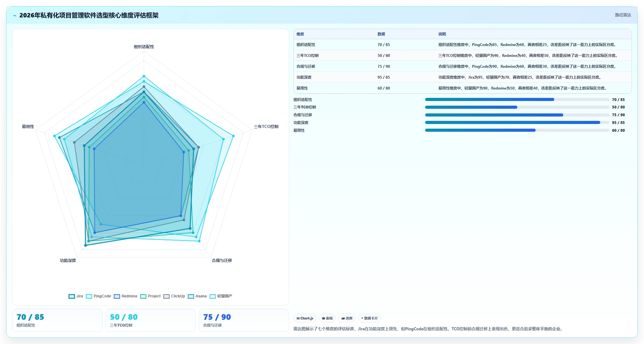Viewport: 644px width, 344px height.
Task: Click the 50 / 80 value in the table
Action: pyautogui.click(x=384, y=56)
